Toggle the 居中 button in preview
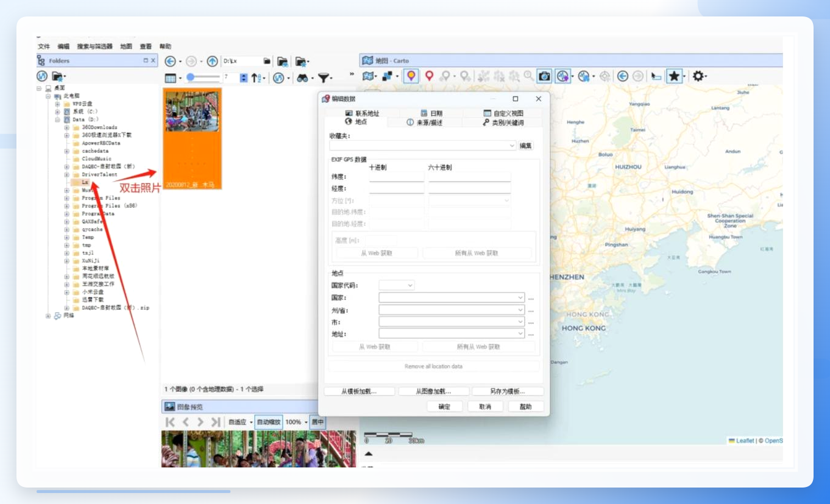Image resolution: width=830 pixels, height=504 pixels. [317, 422]
